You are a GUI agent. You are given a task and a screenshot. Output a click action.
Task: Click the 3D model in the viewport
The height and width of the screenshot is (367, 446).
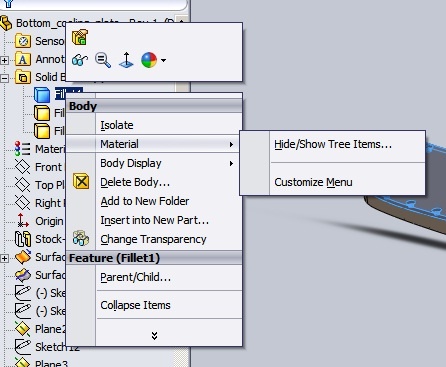point(413,213)
